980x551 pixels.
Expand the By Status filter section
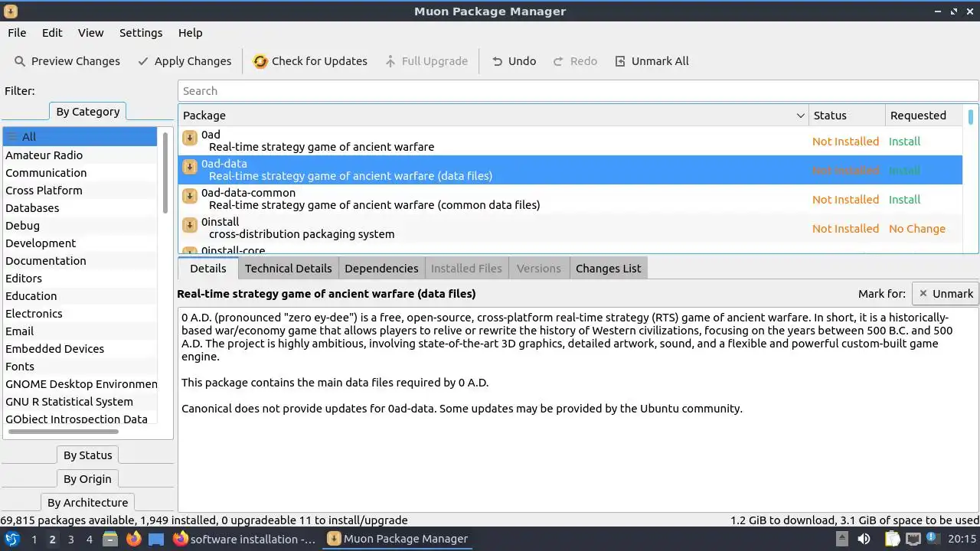[x=88, y=455]
